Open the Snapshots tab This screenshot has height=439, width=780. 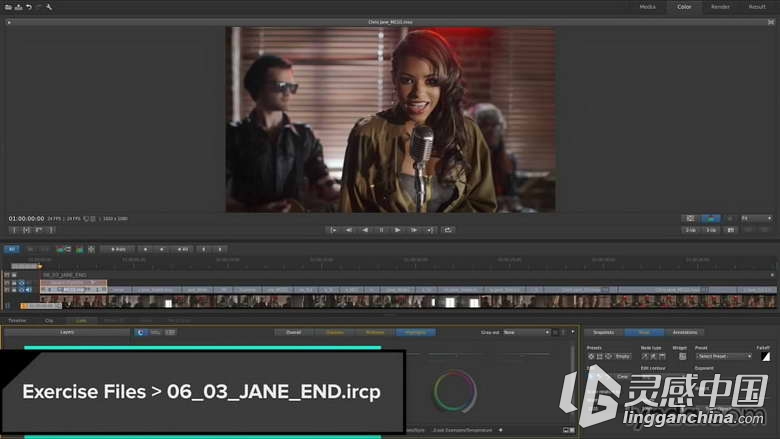click(603, 332)
